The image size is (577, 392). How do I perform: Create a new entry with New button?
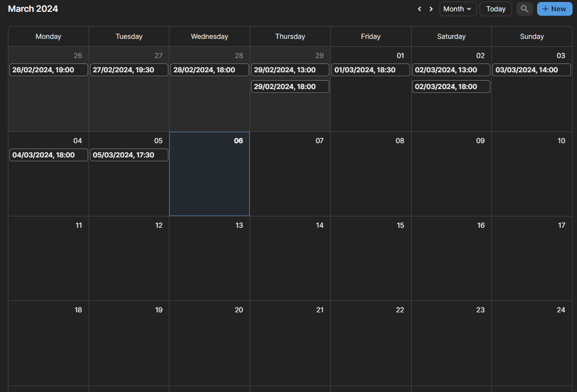click(554, 9)
